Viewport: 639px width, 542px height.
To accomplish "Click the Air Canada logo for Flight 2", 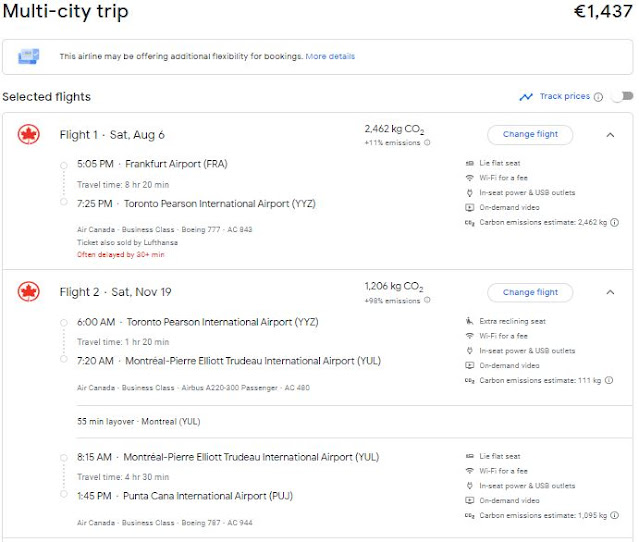I will click(x=28, y=292).
